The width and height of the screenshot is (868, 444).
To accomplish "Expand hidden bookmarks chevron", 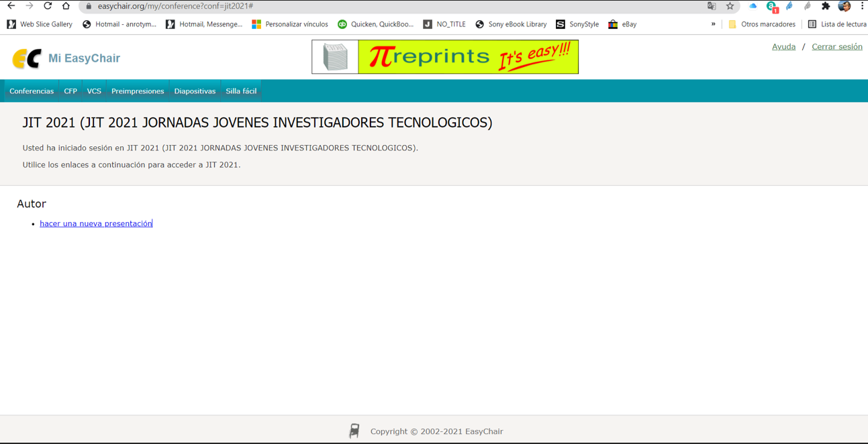I will click(713, 24).
